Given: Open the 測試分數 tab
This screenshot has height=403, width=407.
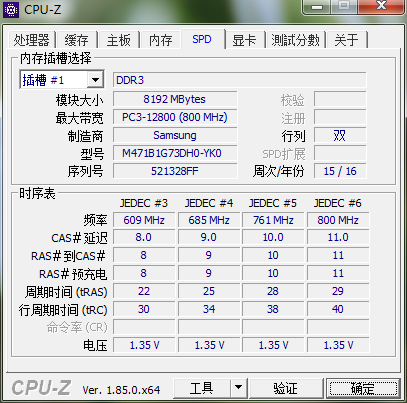Looking at the screenshot, I should tap(295, 40).
